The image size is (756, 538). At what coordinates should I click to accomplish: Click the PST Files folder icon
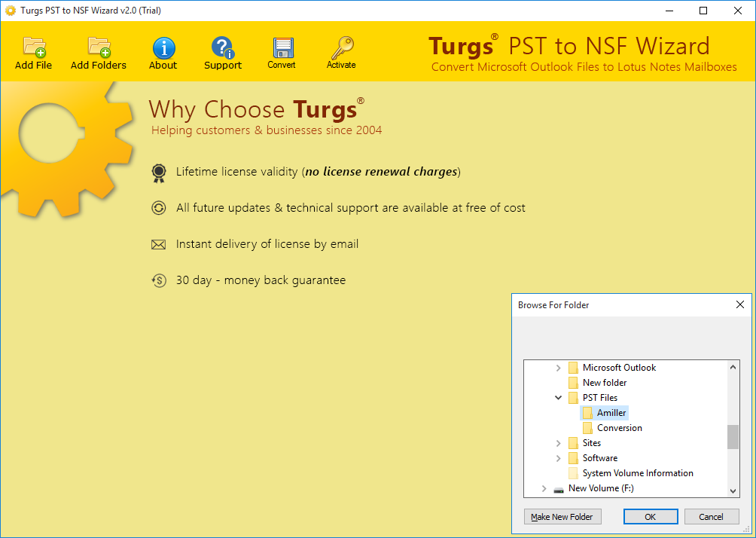tap(573, 398)
